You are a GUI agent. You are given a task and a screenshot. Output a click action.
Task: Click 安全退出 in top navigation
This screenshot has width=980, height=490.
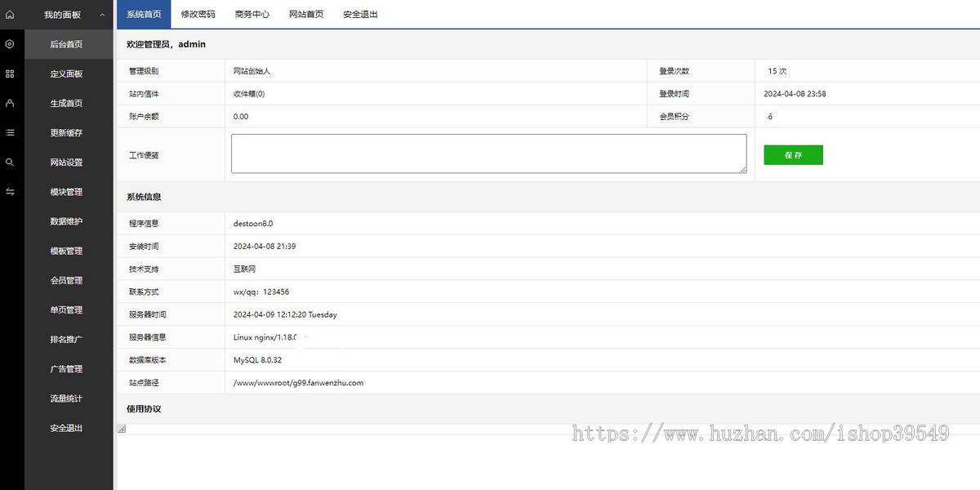360,14
